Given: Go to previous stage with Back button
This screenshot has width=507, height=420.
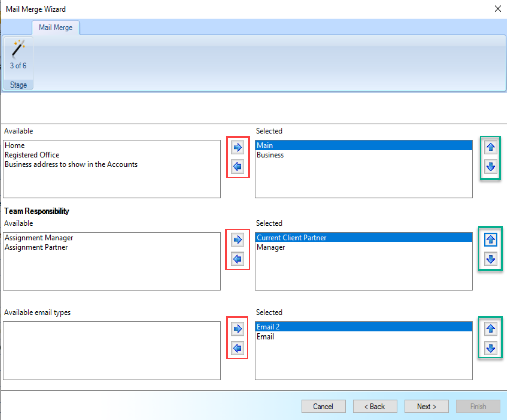Looking at the screenshot, I should point(375,406).
